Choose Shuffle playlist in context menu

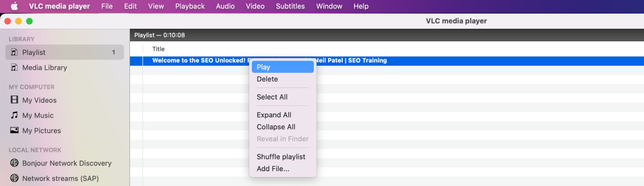[283, 157]
